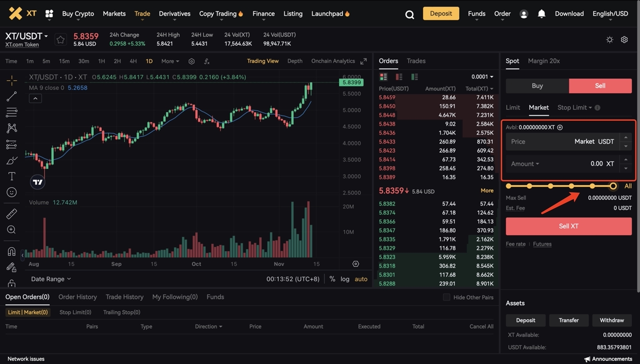
Task: Select the trend line drawing tool
Action: [12, 96]
